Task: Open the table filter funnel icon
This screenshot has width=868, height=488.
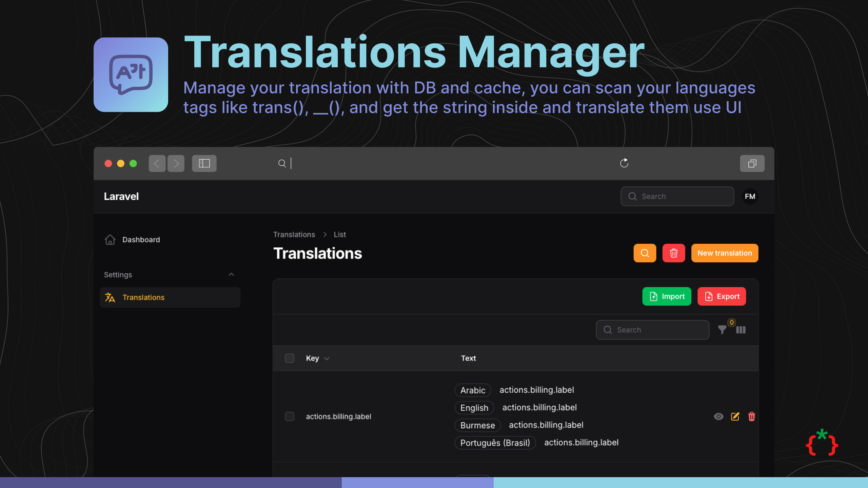Action: pos(722,330)
